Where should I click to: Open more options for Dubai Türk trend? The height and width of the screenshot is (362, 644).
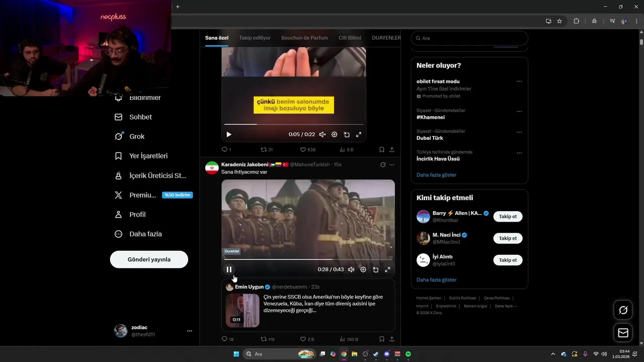tap(519, 132)
